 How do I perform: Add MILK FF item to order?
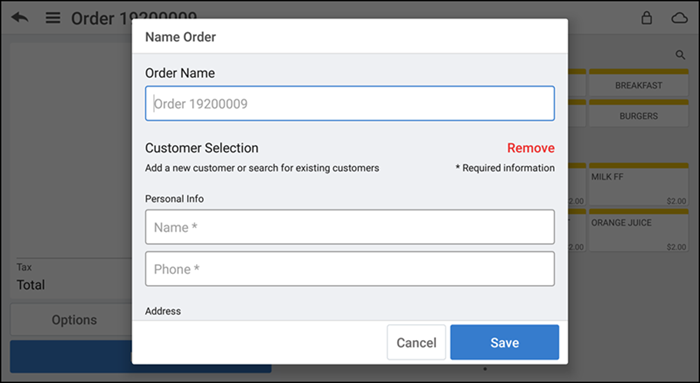point(638,185)
